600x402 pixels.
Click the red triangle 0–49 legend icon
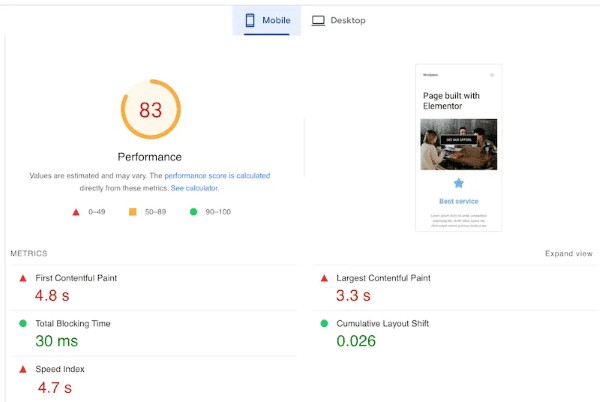tap(76, 212)
